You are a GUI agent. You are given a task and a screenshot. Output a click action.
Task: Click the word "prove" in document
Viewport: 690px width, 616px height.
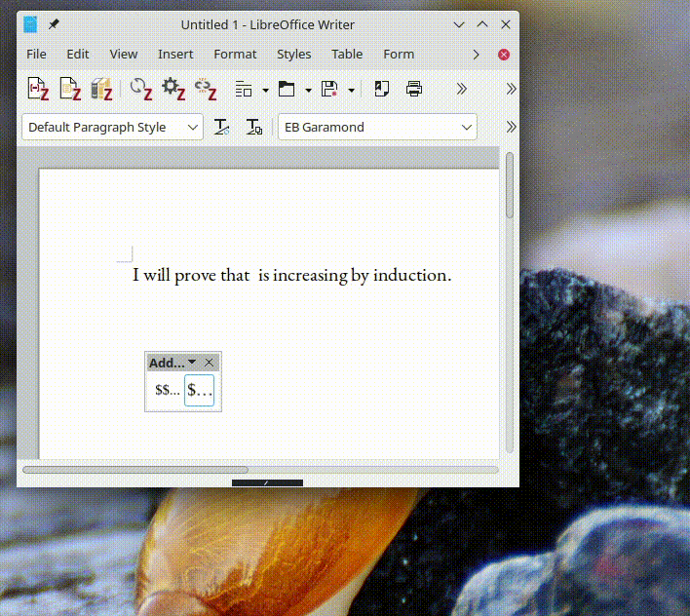pyautogui.click(x=195, y=276)
